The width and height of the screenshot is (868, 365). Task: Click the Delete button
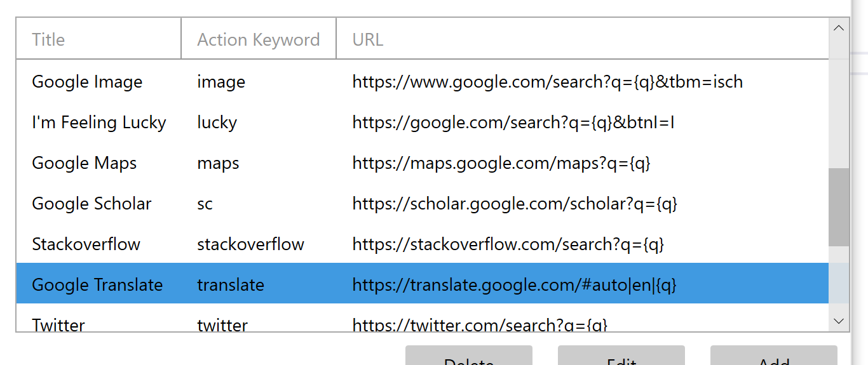[x=469, y=356]
